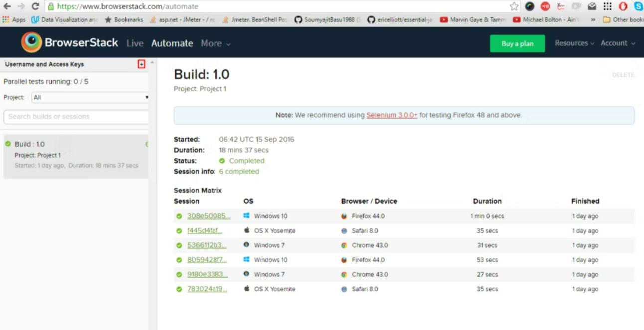Click the 1 min 0 secs duration cell
Viewport: 644px width, 330px height.
click(x=487, y=216)
